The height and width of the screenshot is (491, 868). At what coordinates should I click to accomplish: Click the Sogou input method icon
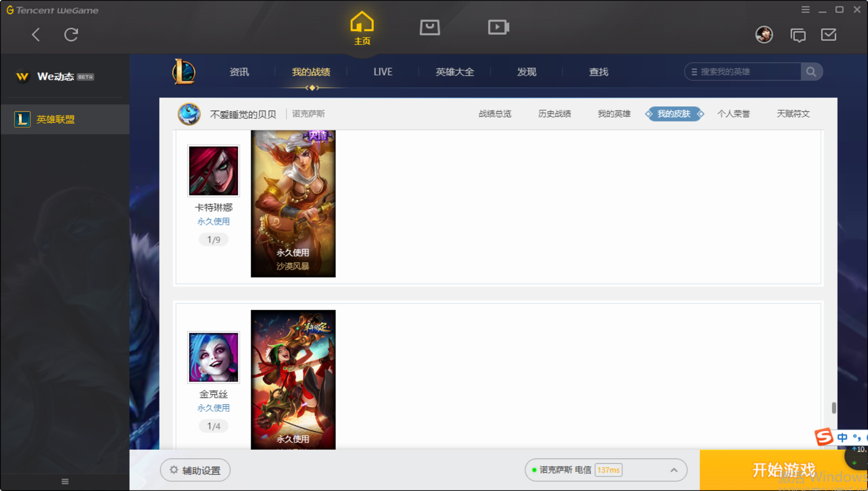tap(824, 437)
